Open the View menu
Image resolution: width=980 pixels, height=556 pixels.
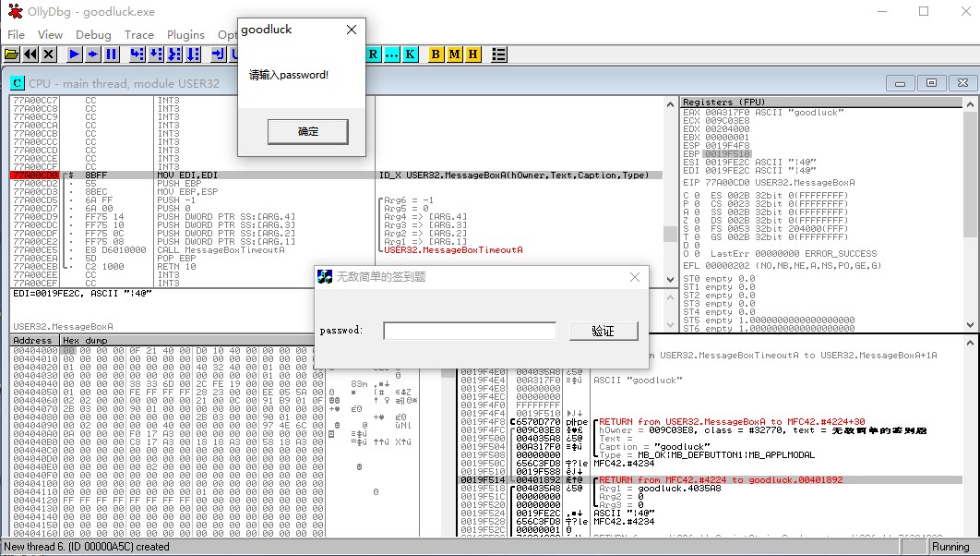coord(50,34)
